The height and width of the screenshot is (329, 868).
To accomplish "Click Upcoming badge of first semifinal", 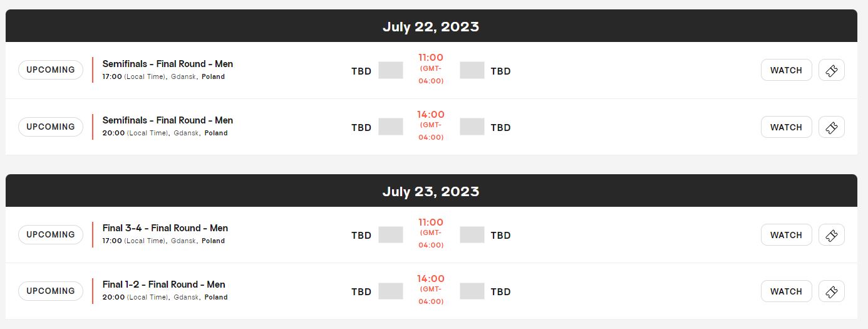I will tap(51, 70).
